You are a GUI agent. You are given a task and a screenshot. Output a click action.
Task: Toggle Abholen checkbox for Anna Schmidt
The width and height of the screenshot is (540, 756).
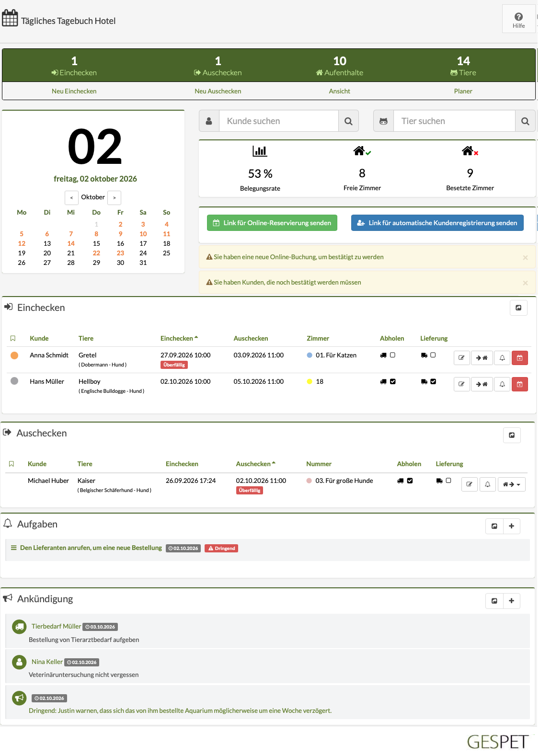(x=392, y=355)
